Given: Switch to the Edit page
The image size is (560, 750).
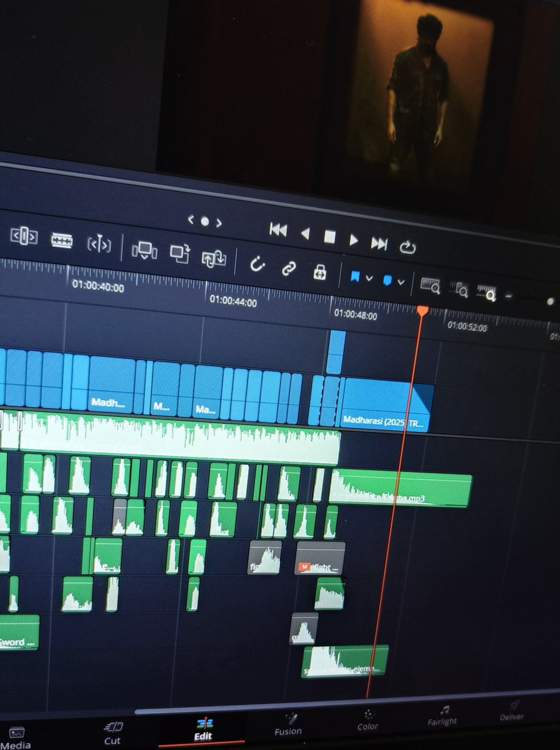Looking at the screenshot, I should (203, 729).
